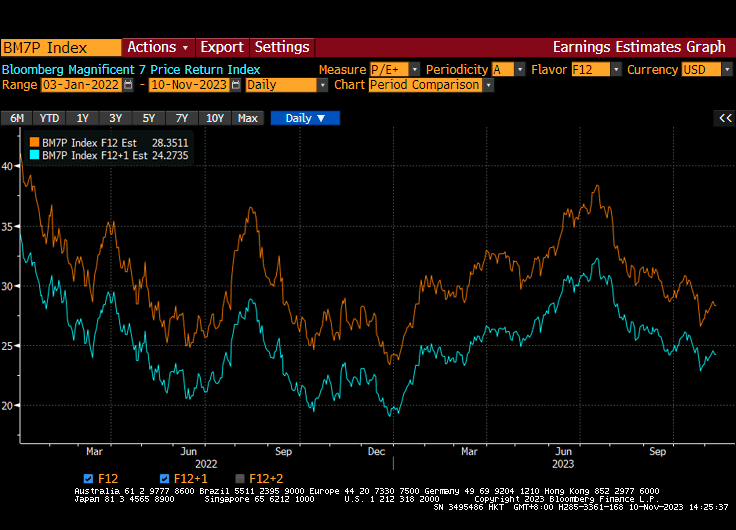Screen dimensions: 736x530
Task: Click the 2022 year label on axis
Action: [x=206, y=464]
